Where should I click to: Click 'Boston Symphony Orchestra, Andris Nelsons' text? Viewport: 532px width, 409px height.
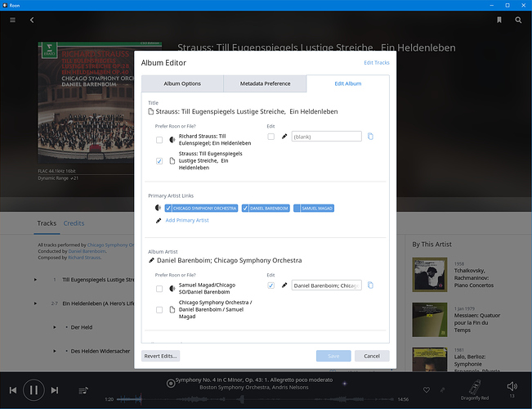tap(254, 387)
